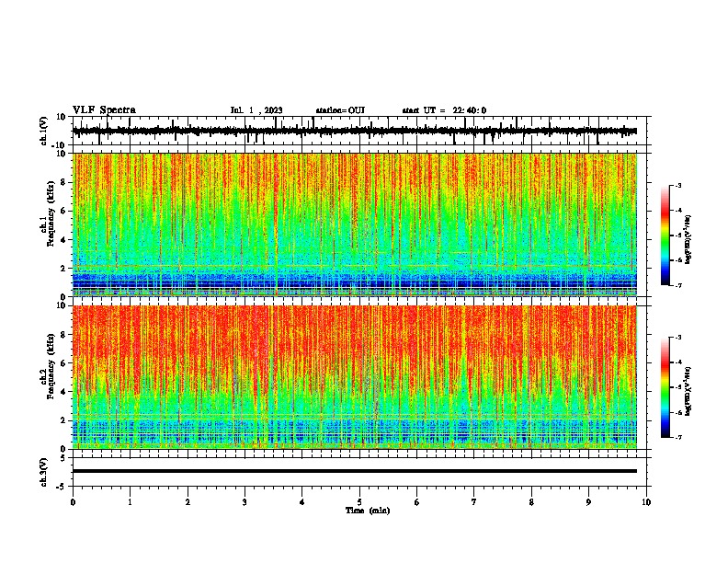The image size is (728, 563).
Task: Click the "Time (min)" x-axis label
Action: pyautogui.click(x=368, y=511)
